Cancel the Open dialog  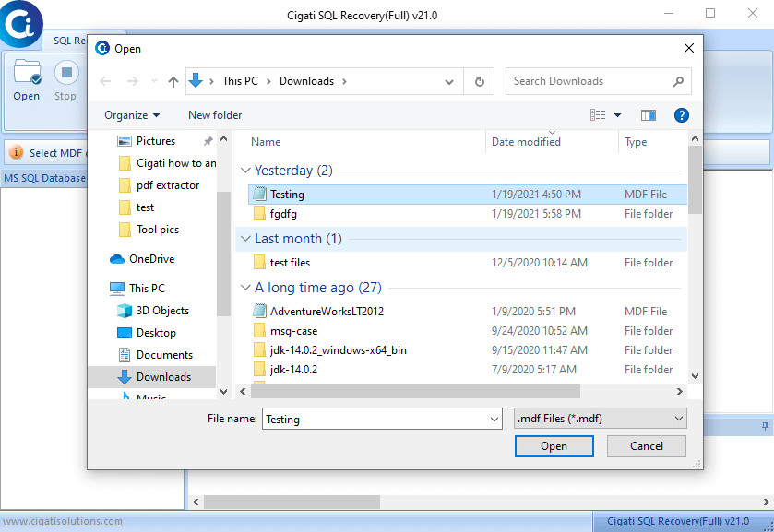pos(646,446)
